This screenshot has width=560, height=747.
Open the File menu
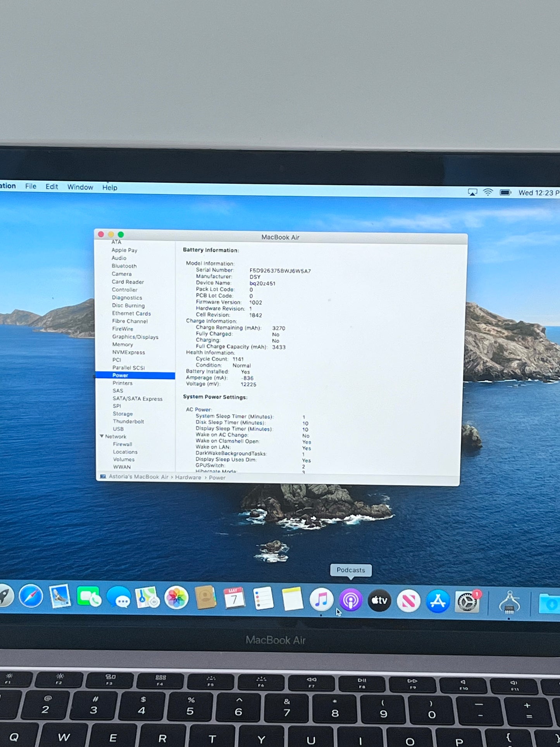pyautogui.click(x=31, y=186)
